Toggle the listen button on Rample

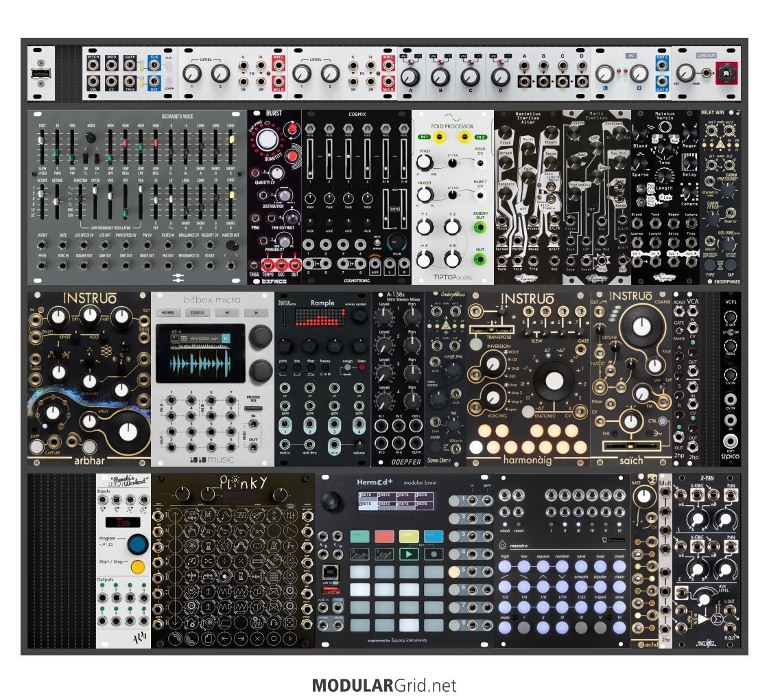(x=362, y=367)
